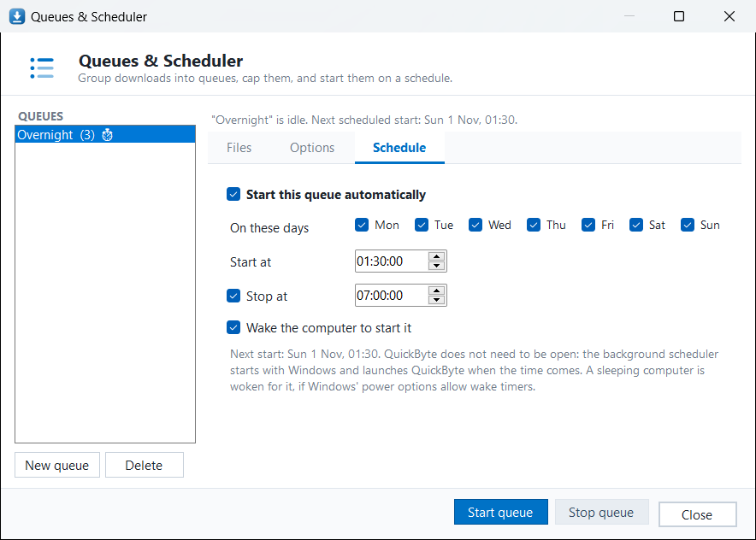Viewport: 756px width, 540px height.
Task: Open the Options tab
Action: point(312,148)
